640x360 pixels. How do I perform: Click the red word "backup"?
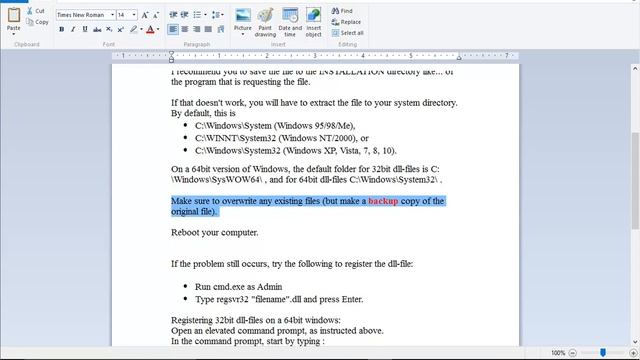click(383, 201)
